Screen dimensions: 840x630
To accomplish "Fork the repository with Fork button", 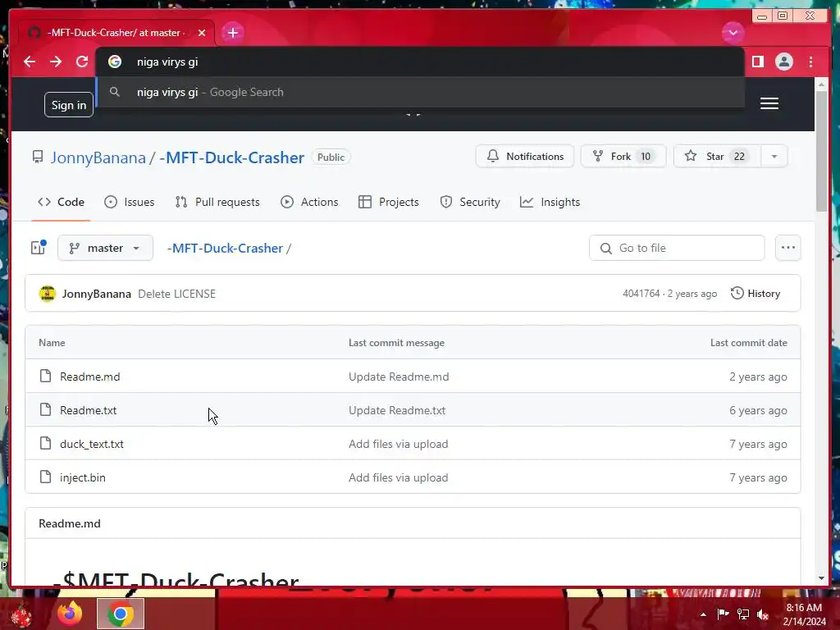I will click(623, 157).
